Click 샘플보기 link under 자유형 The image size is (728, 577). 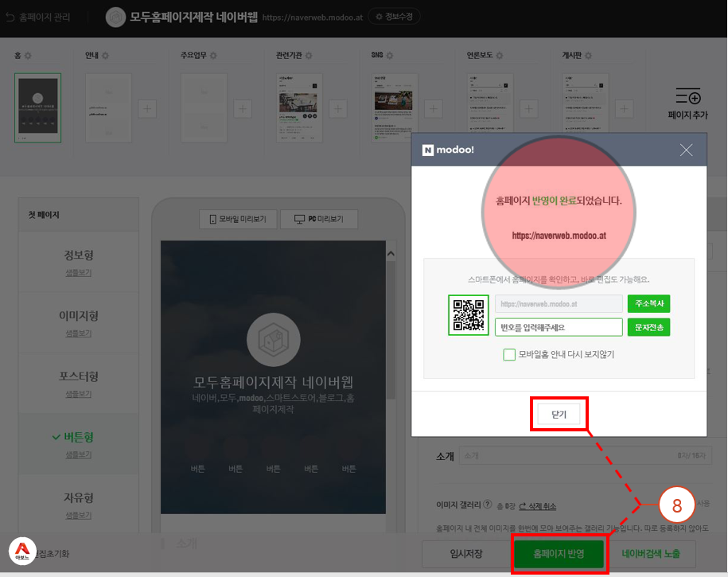click(79, 515)
